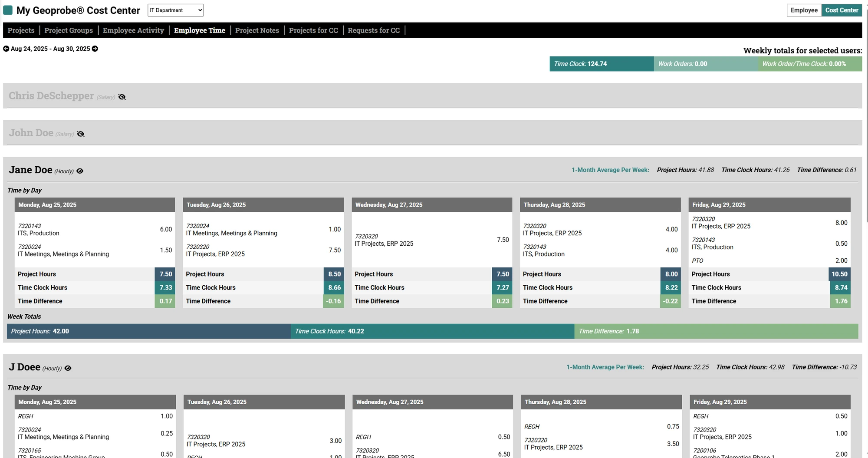Open Requests for CC tab
This screenshot has width=868, height=458.
tap(374, 30)
